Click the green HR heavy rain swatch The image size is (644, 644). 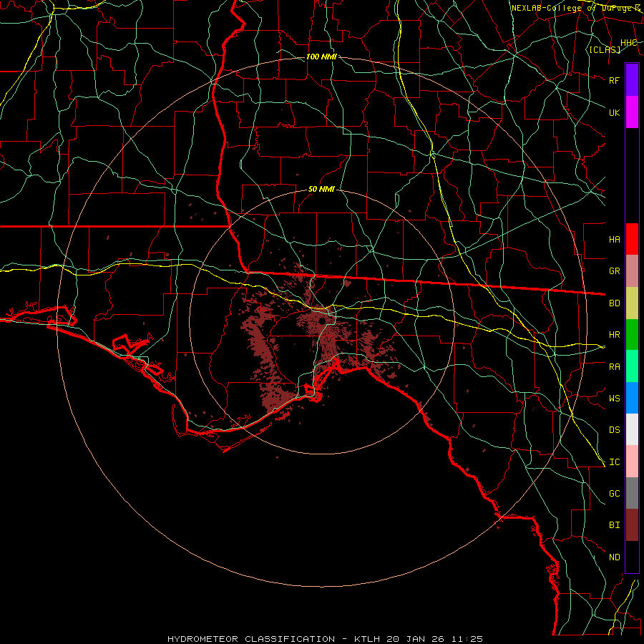pyautogui.click(x=632, y=334)
